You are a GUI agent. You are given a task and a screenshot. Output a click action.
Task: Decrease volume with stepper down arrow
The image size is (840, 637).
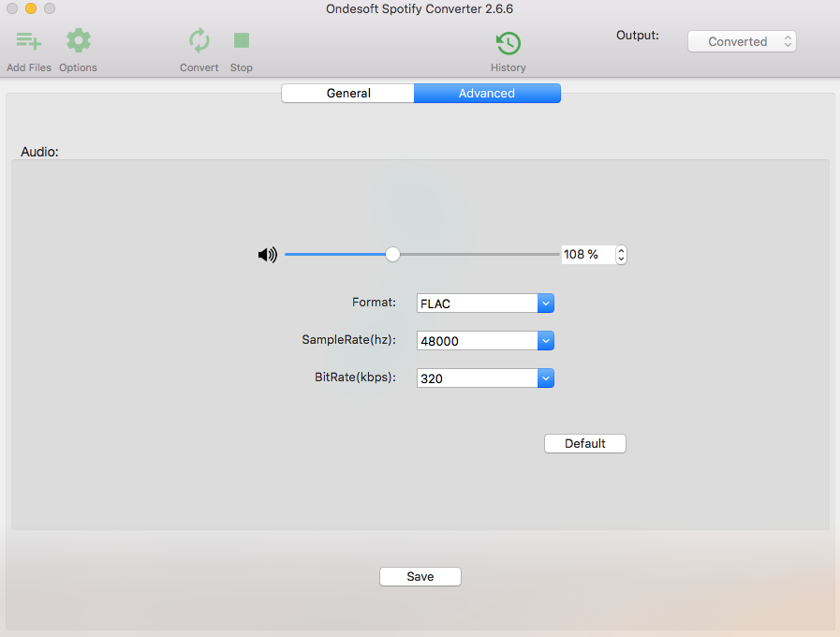point(621,259)
